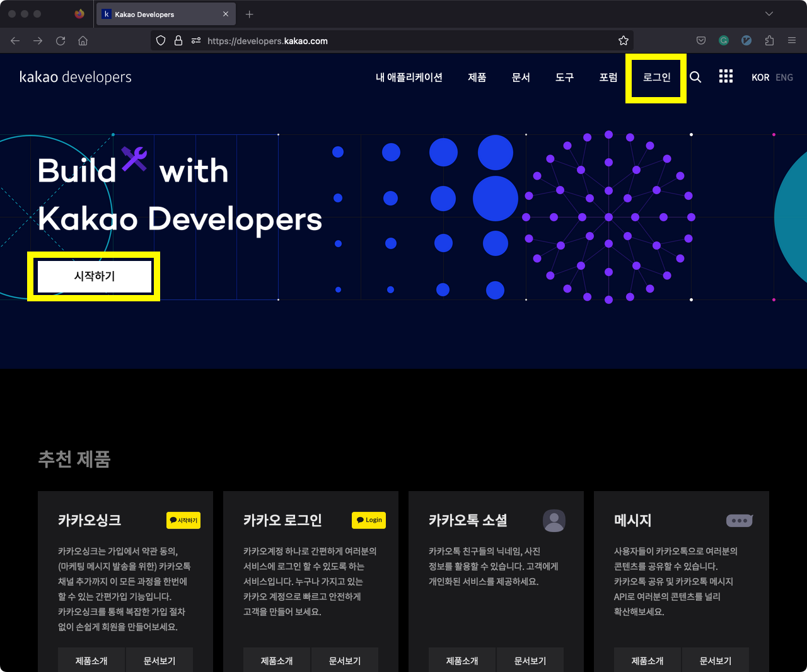This screenshot has height=672, width=807.
Task: Open the Extensions puzzle piece icon
Action: coord(769,41)
